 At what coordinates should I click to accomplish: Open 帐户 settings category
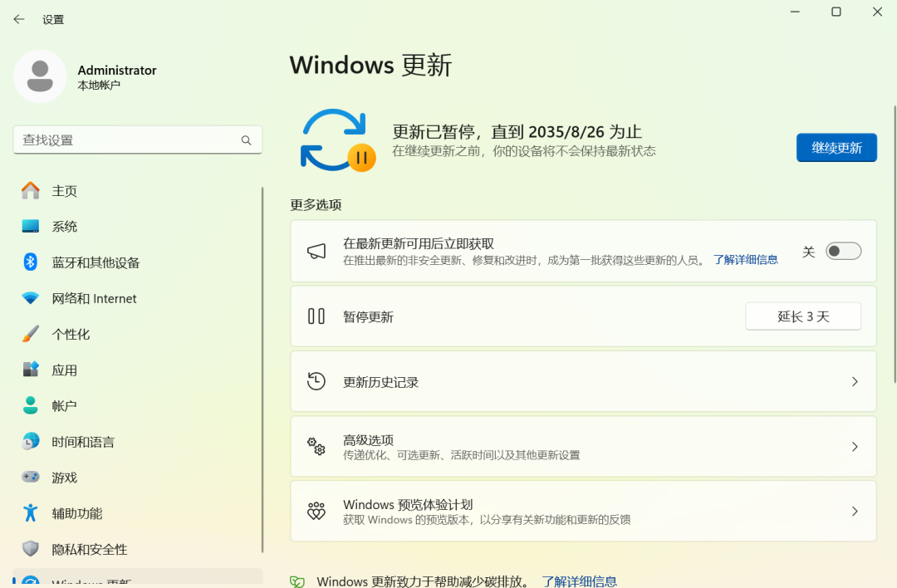click(137, 405)
